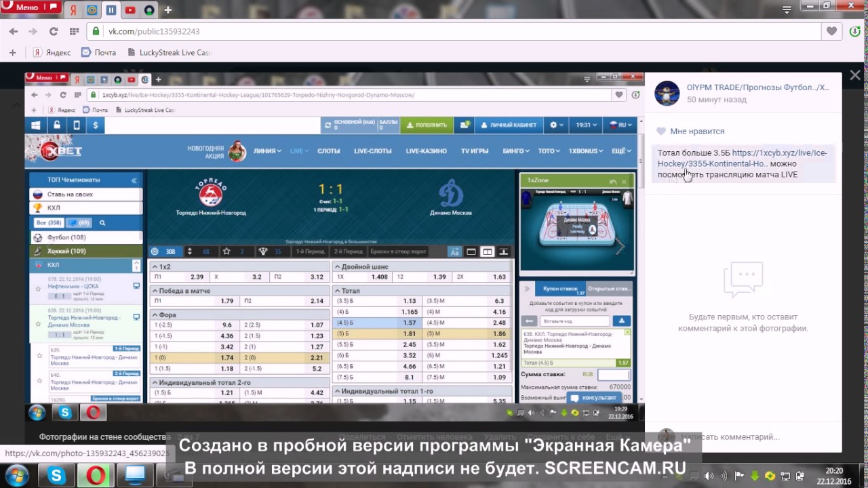Toggle the Aa text view icon
868x488 pixels.
454,251
